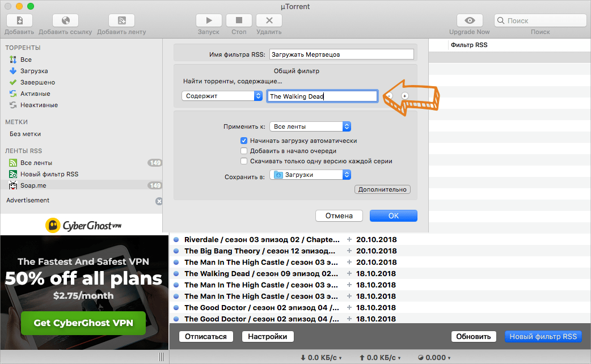Enable Добавить в начало очереди checkbox

point(244,151)
